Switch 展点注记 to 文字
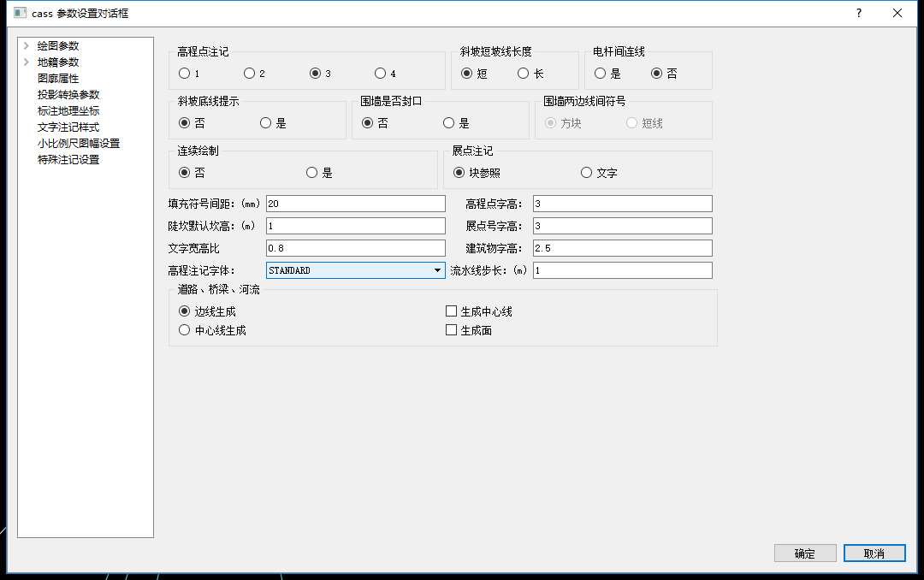The width and height of the screenshot is (924, 580). click(586, 171)
